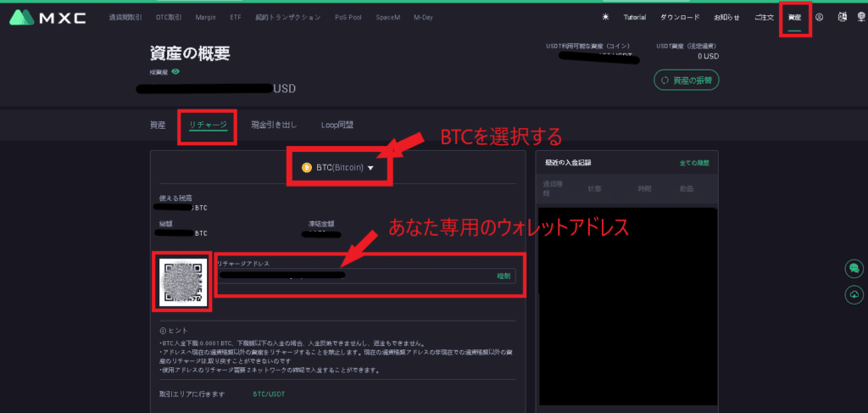Open the OTC取引 menu

169,17
